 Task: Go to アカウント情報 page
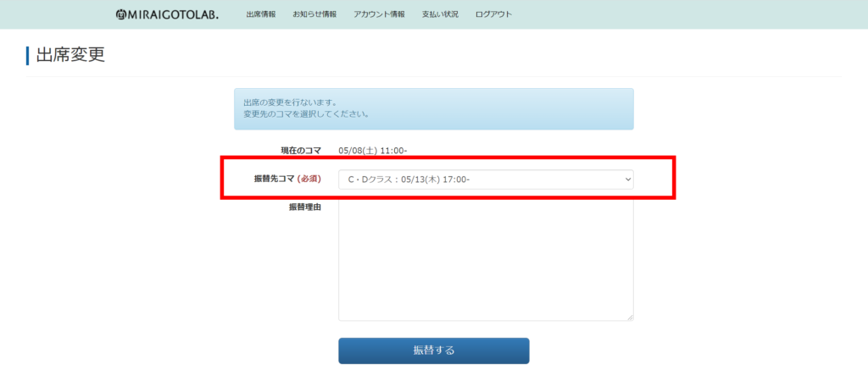(x=379, y=14)
